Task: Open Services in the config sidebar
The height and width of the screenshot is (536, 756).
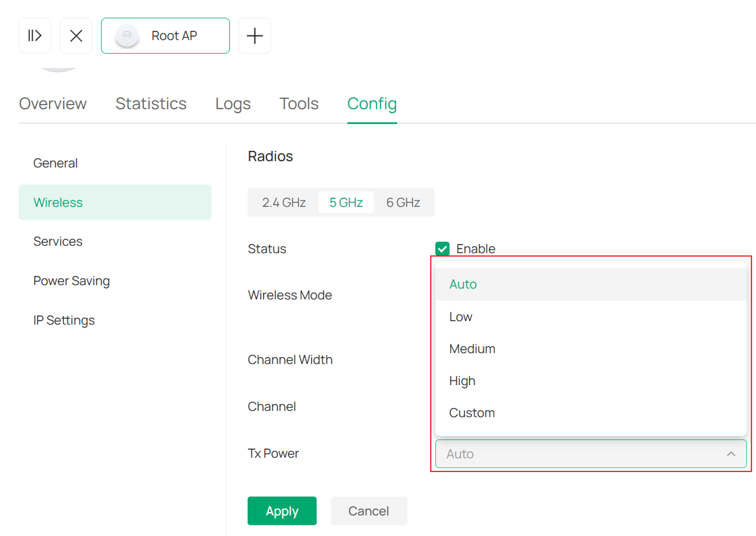Action: pos(115,241)
